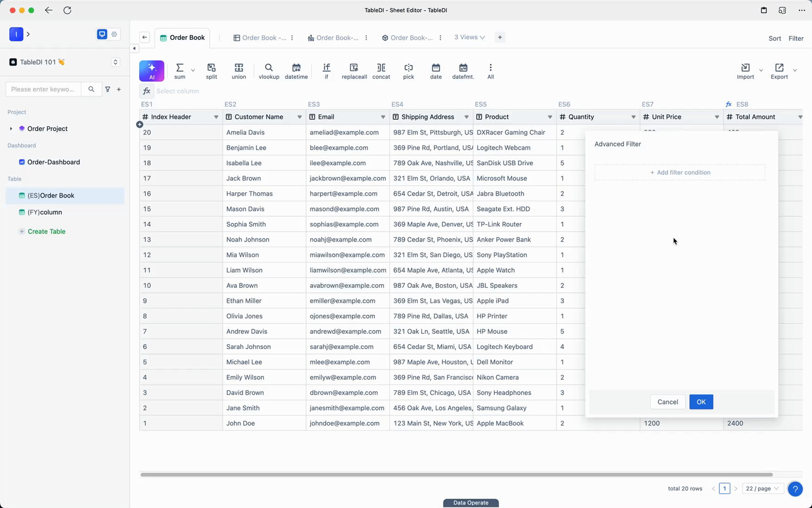Open the fourth Order Book- view tab
Viewport: 812px width, 508px height.
(x=407, y=38)
